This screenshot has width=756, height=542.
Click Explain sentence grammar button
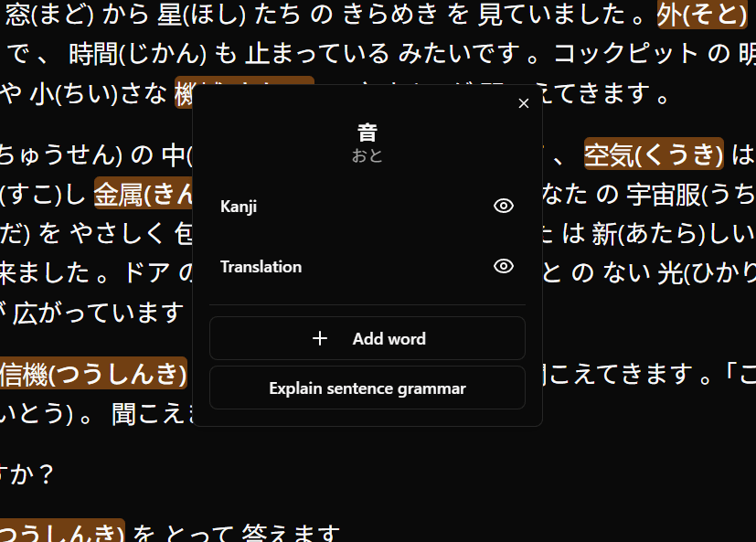coord(367,388)
